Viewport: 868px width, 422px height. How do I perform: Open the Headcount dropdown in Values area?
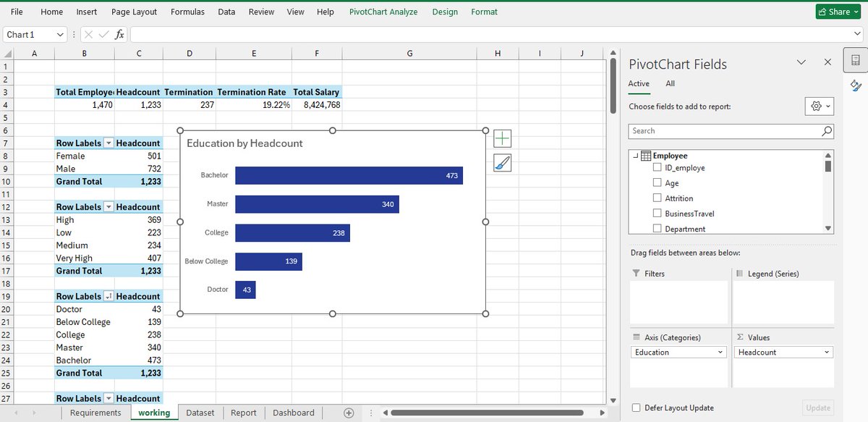click(x=827, y=351)
